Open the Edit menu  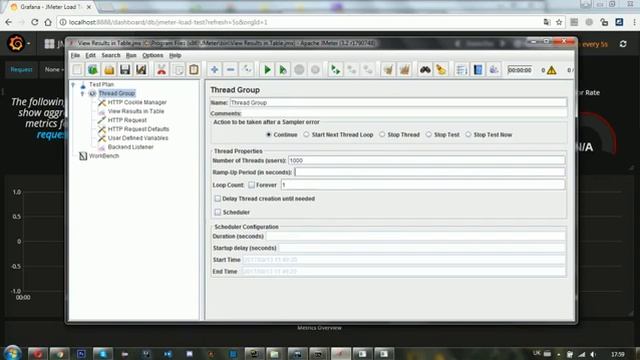pyautogui.click(x=90, y=55)
